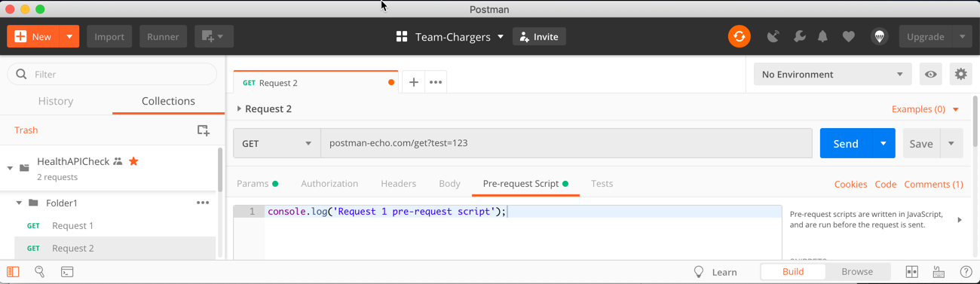Open the Runner
This screenshot has height=284, width=980.
click(x=163, y=36)
